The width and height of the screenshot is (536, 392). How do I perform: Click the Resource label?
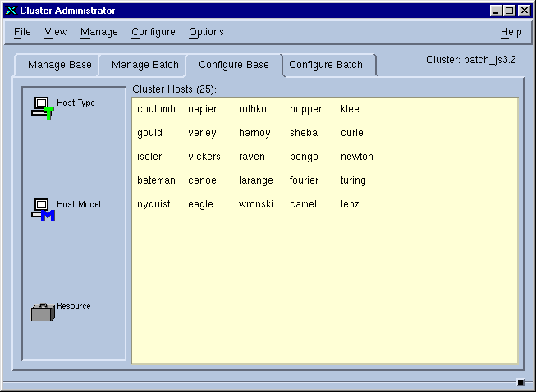(x=74, y=306)
